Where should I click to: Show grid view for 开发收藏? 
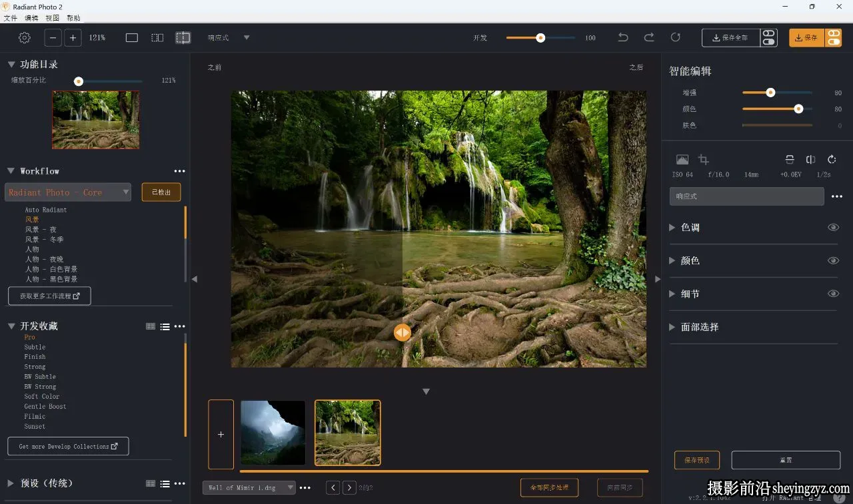tap(151, 326)
